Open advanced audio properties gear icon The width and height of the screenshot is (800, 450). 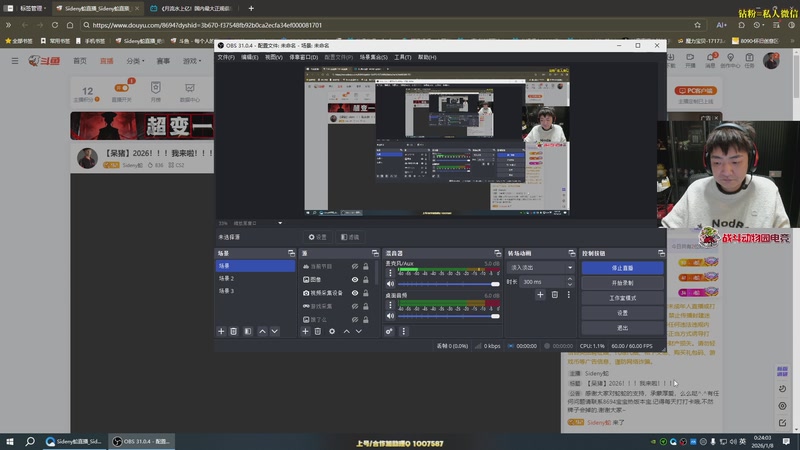389,332
